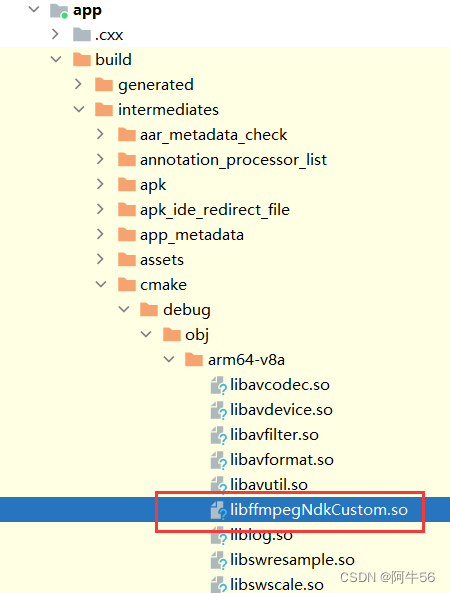This screenshot has width=450, height=593.
Task: Click the obj folder icon
Action: pos(172,334)
